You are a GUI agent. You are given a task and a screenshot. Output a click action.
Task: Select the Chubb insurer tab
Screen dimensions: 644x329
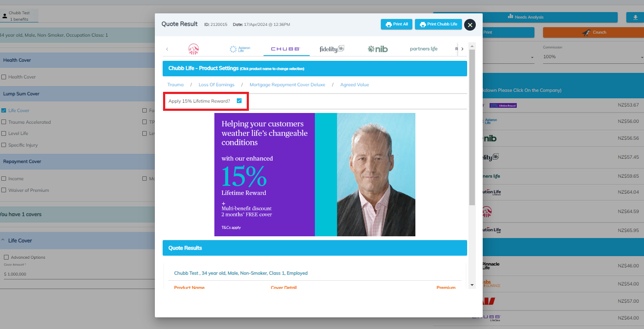coord(286,49)
